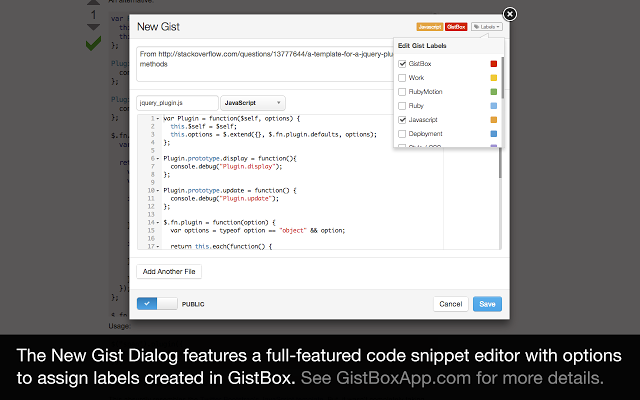Click the "New Gist" dialog title
The image size is (640, 400).
tap(158, 27)
